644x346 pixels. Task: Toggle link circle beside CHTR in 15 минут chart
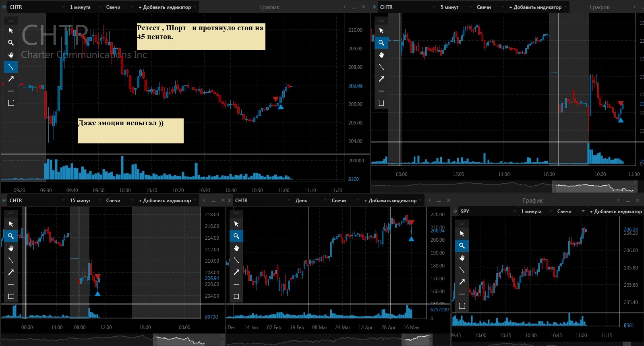pos(4,201)
